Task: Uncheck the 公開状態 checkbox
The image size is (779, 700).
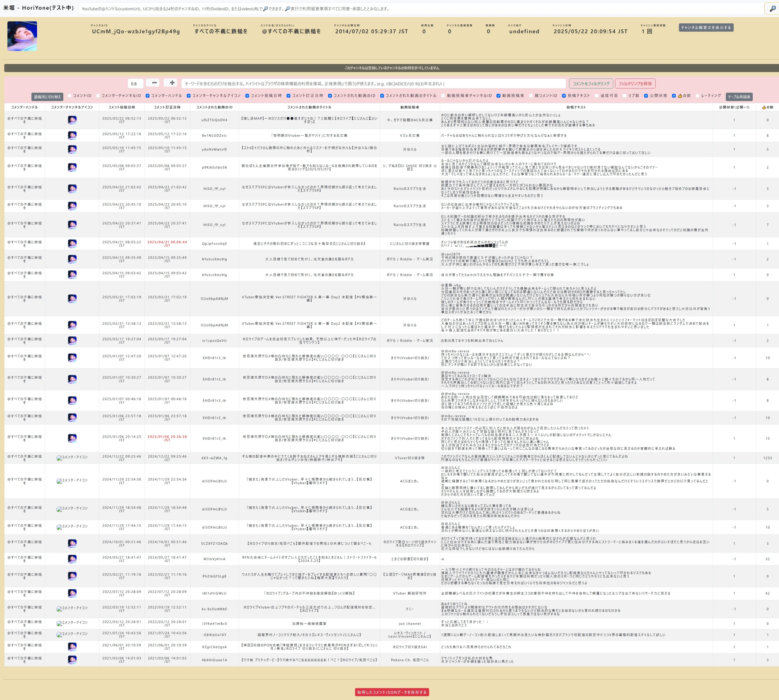Action: [646, 96]
